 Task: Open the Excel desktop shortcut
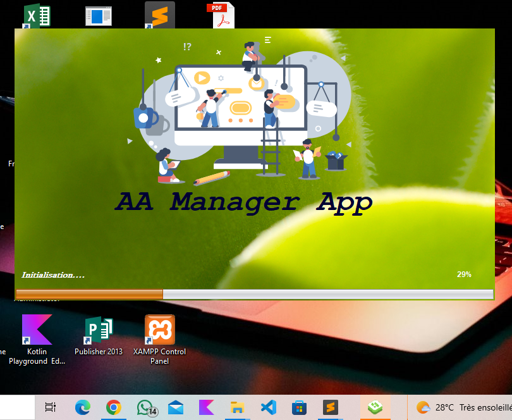36,15
